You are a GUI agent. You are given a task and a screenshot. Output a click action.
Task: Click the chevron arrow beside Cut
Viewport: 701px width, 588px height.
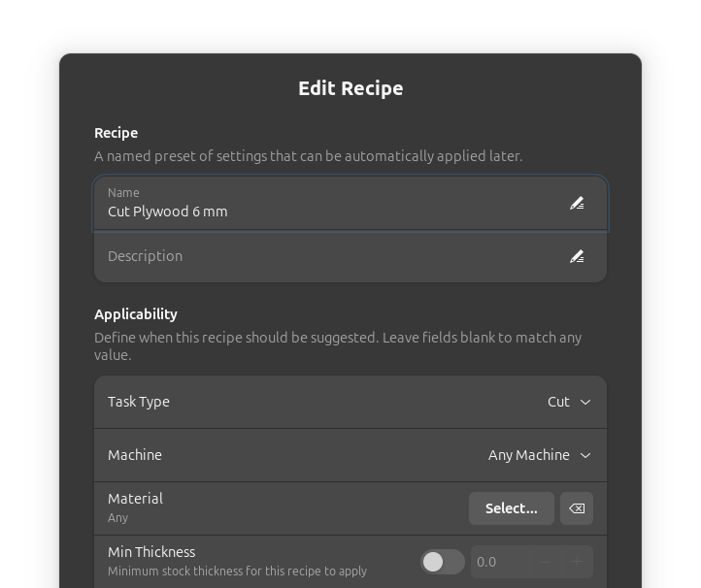click(x=585, y=402)
